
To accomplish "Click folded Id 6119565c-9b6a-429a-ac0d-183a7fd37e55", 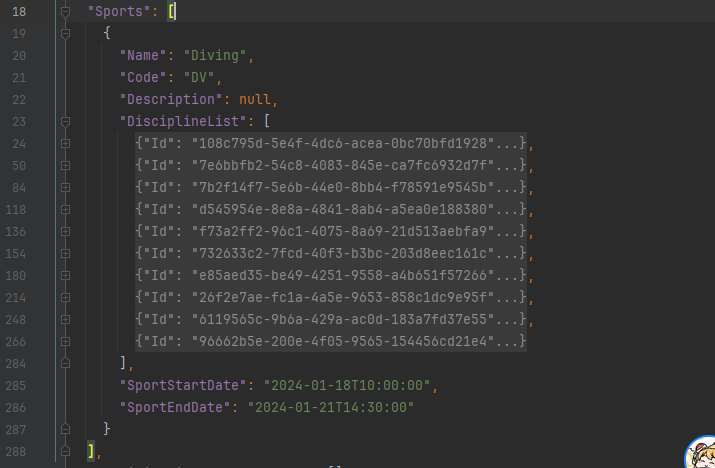I will click(x=331, y=319).
